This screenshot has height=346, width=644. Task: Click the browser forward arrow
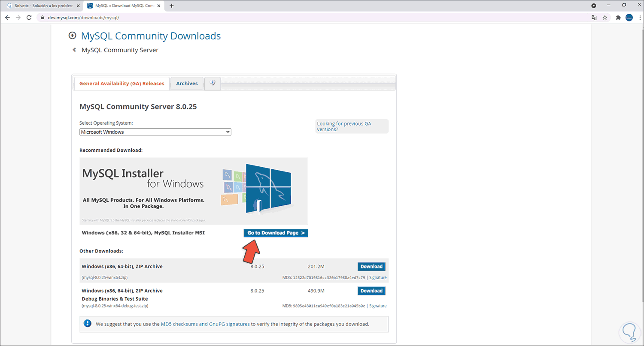[x=18, y=18]
